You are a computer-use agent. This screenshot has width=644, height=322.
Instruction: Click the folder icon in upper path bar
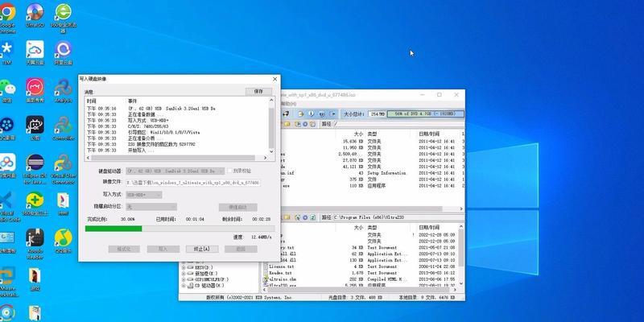click(x=287, y=124)
